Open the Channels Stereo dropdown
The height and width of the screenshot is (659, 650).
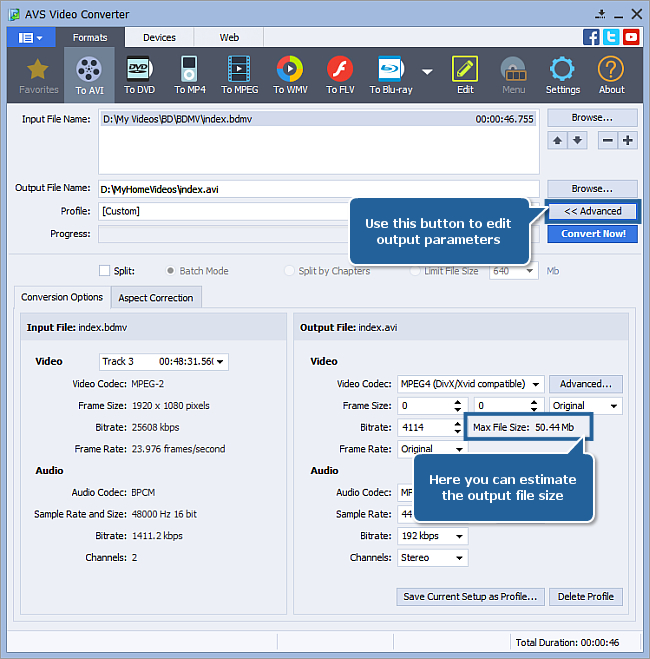tap(432, 558)
